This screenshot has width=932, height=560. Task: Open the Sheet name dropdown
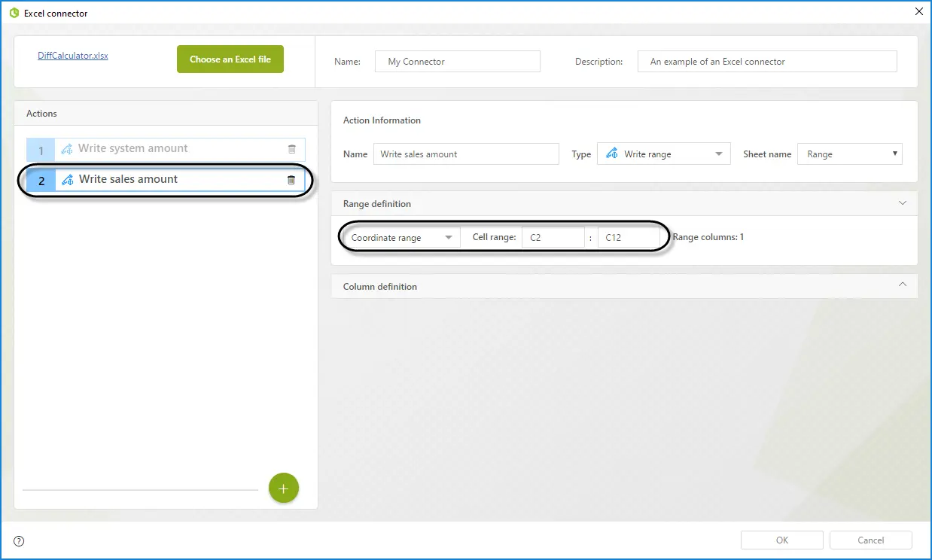point(850,154)
